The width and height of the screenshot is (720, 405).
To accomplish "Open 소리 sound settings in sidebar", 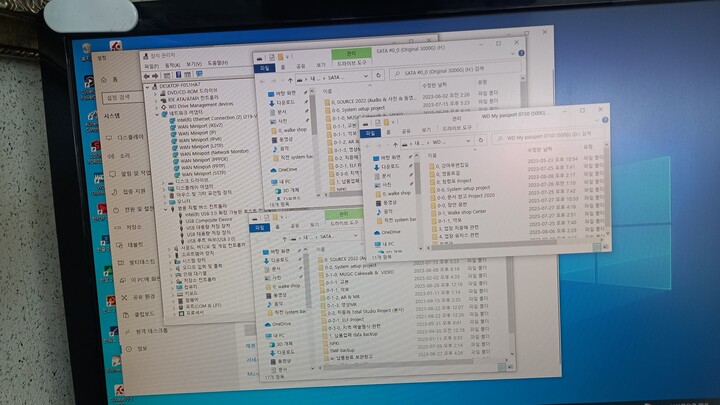I will 119,156.
